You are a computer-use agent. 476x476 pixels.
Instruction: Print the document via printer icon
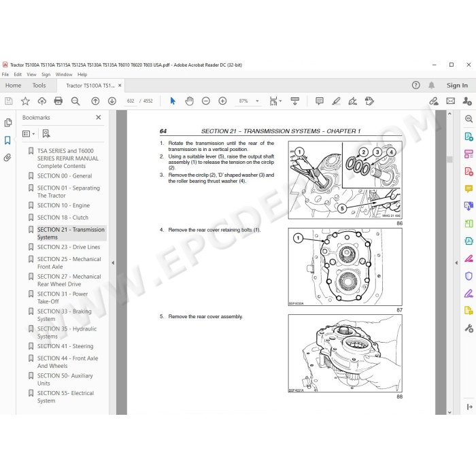coord(58,101)
